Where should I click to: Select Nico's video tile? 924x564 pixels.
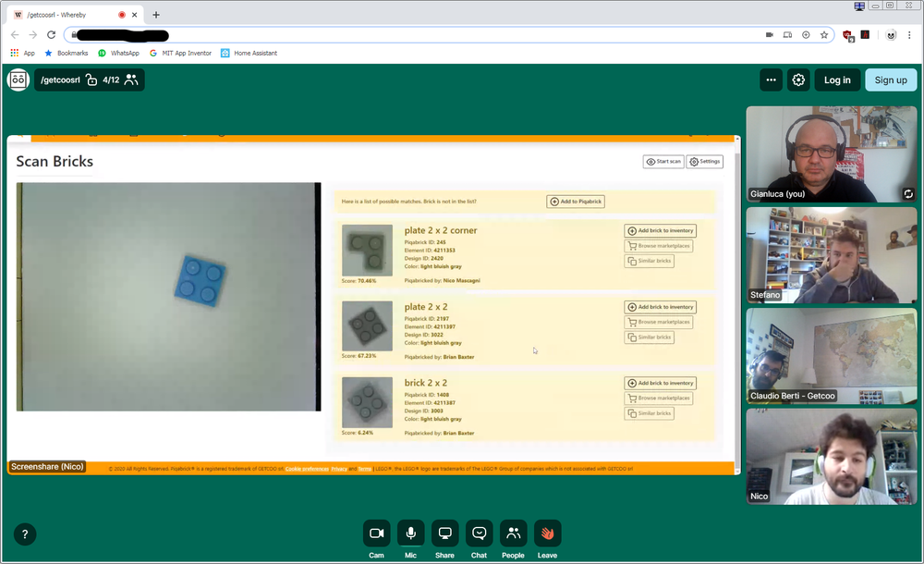click(832, 457)
